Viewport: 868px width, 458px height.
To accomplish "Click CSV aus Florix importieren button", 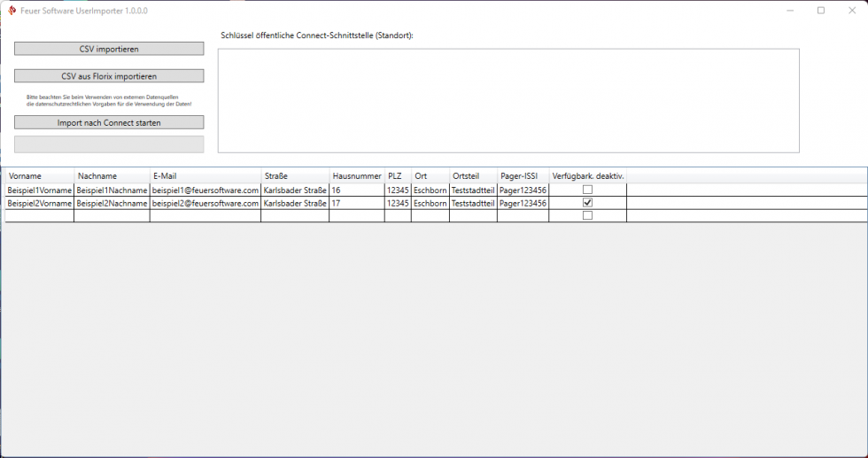I will coord(109,76).
